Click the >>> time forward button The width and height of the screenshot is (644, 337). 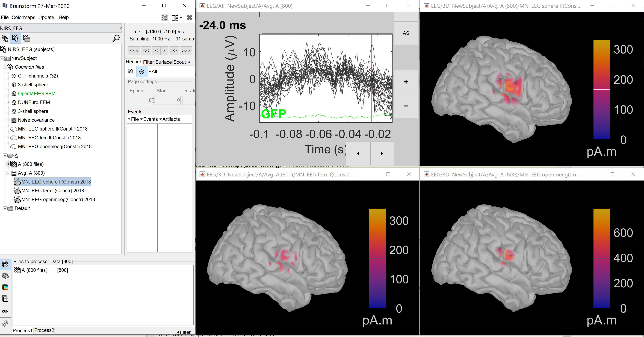(x=186, y=51)
